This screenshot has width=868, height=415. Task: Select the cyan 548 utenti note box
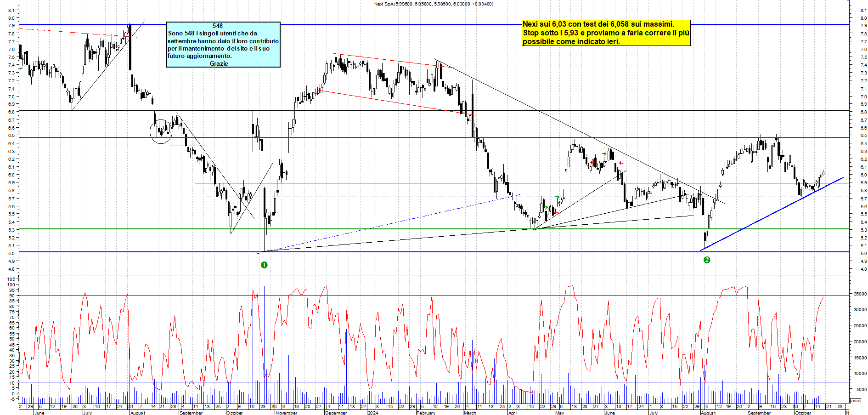pos(223,45)
